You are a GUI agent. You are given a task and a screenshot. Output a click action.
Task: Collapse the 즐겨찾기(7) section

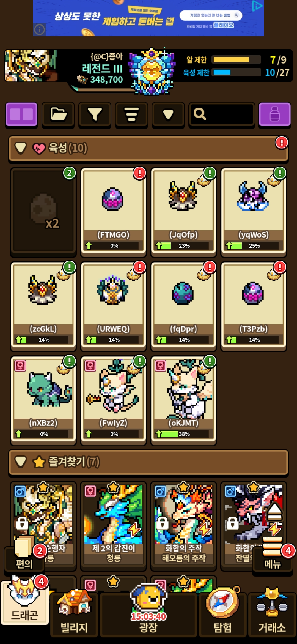pos(21,462)
